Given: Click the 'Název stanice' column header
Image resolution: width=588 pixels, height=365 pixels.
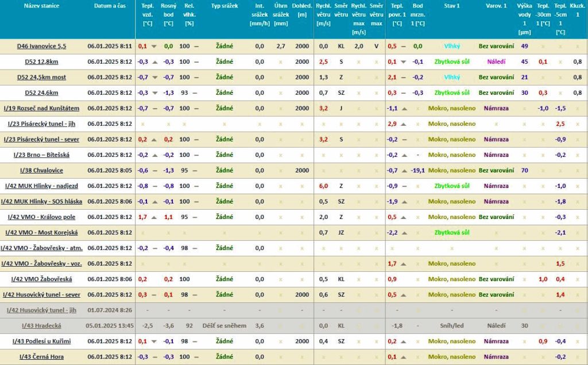Looking at the screenshot, I should 41,6.
